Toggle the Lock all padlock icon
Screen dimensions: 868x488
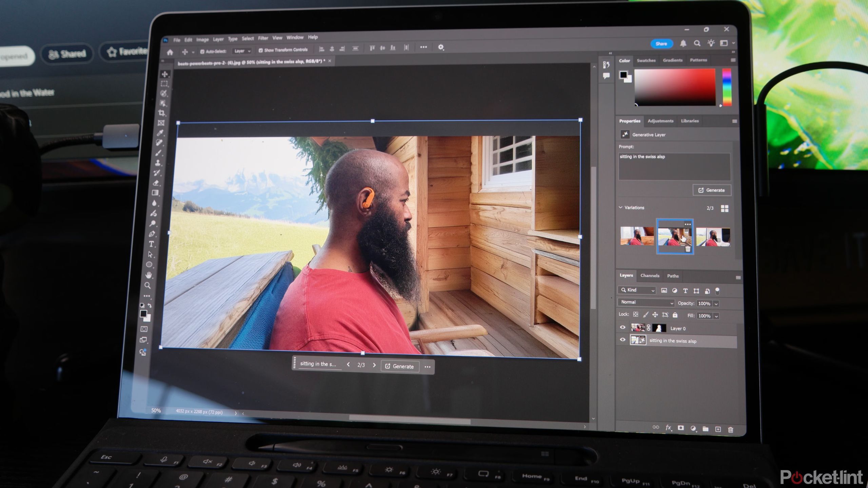(675, 315)
